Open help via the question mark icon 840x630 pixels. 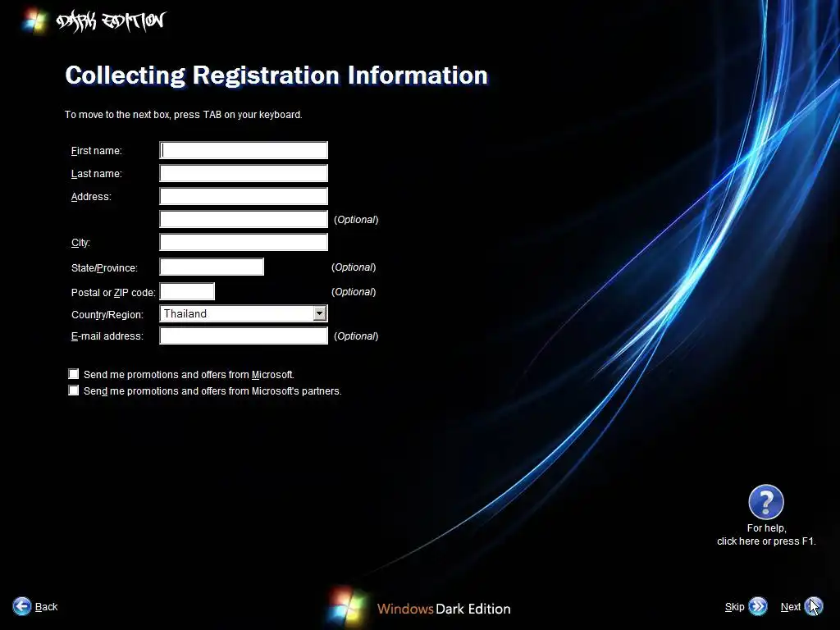[x=766, y=502]
